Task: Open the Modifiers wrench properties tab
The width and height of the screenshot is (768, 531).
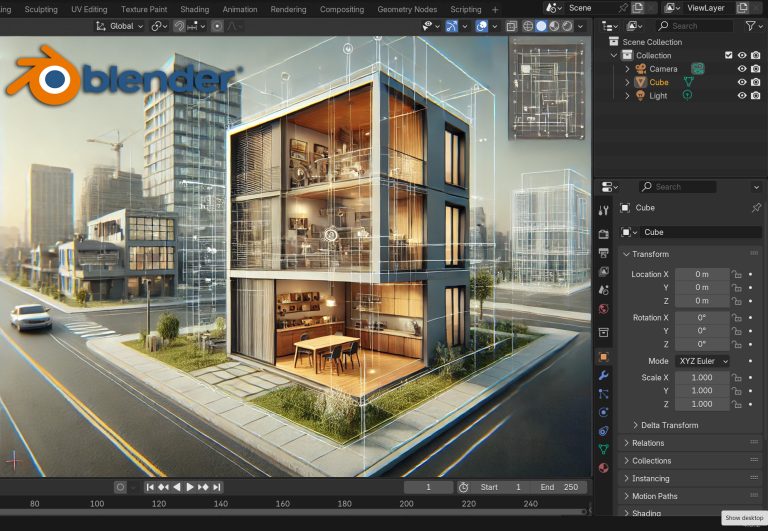Action: pyautogui.click(x=603, y=376)
